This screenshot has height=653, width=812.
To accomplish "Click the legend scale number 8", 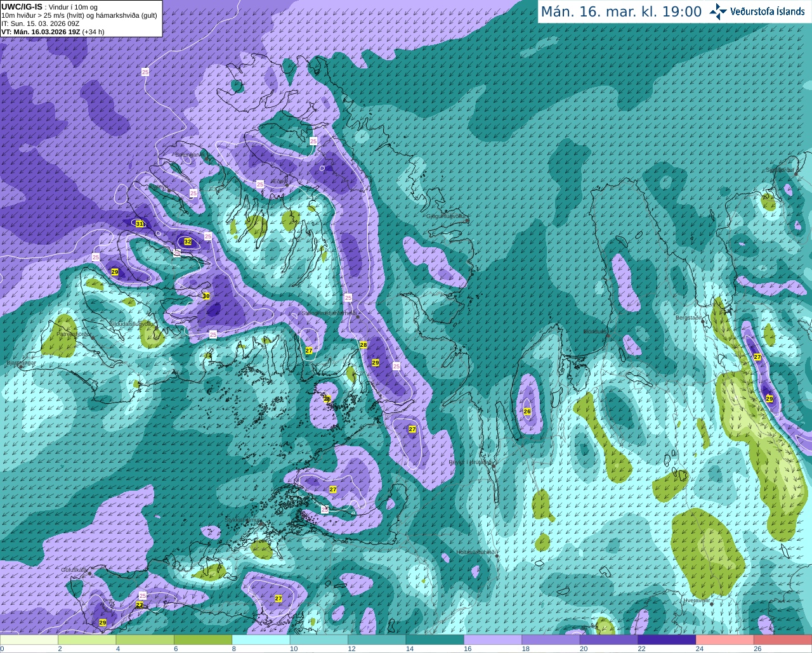I will pyautogui.click(x=233, y=649).
